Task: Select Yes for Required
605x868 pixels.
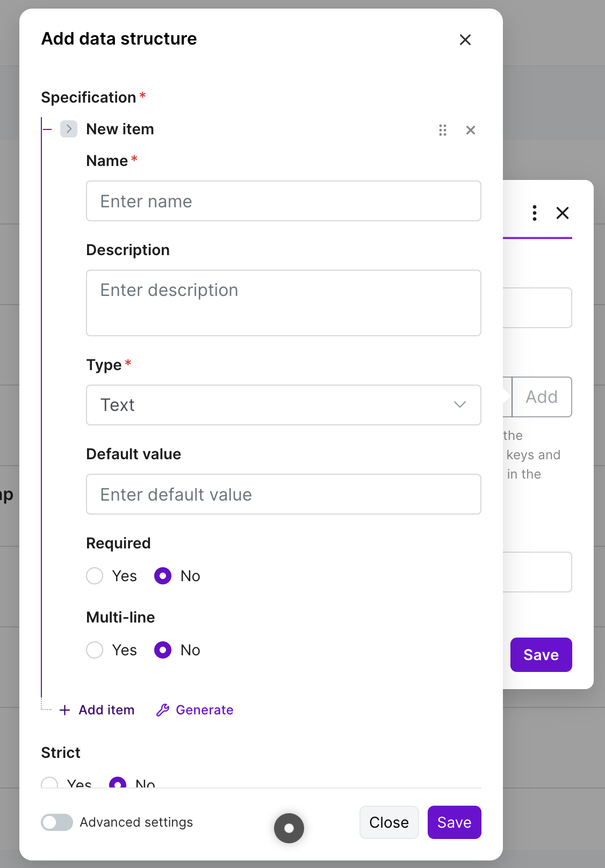Action: (x=95, y=576)
